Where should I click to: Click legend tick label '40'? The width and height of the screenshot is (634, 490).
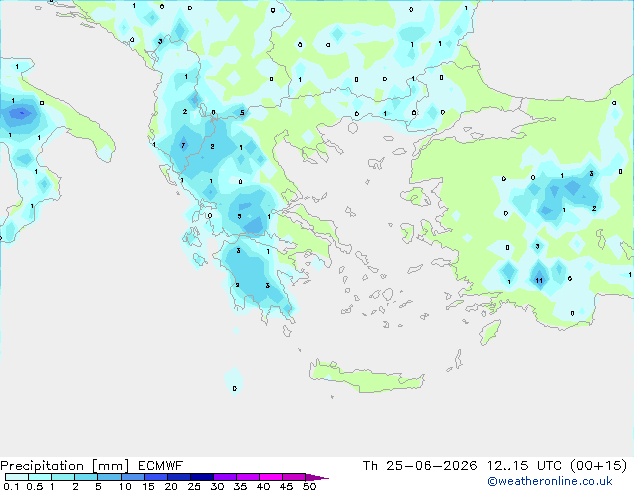(x=263, y=486)
